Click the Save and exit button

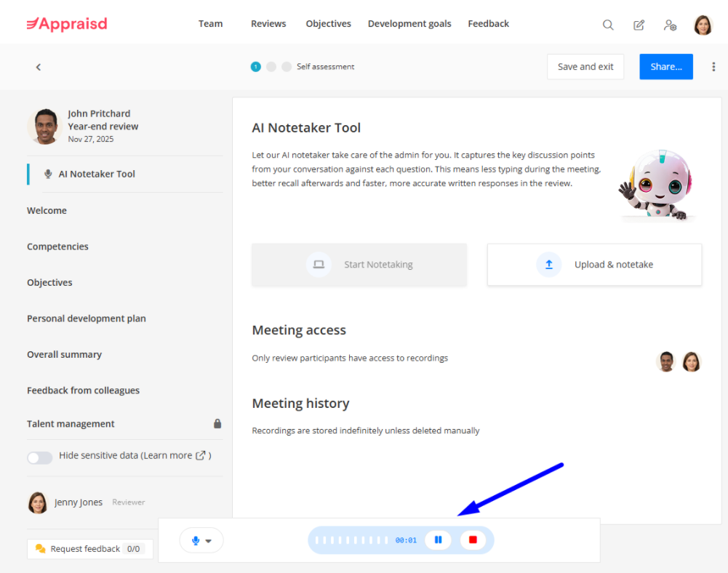click(x=585, y=67)
